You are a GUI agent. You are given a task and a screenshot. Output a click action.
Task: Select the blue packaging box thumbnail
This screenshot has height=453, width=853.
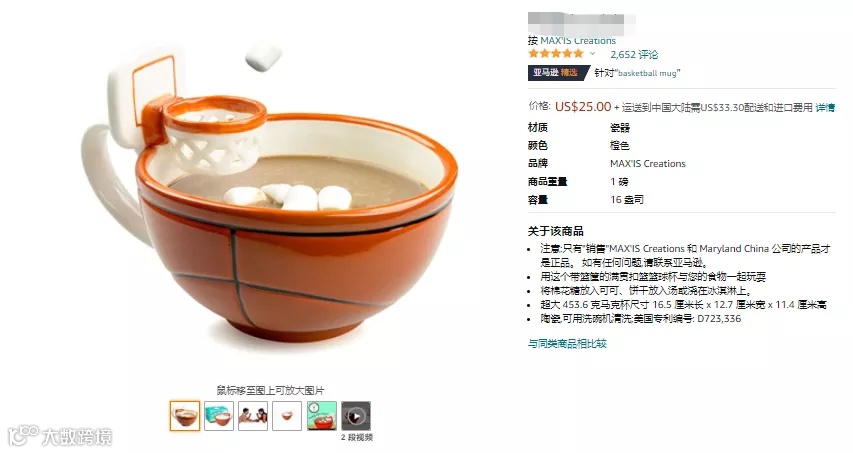(219, 416)
